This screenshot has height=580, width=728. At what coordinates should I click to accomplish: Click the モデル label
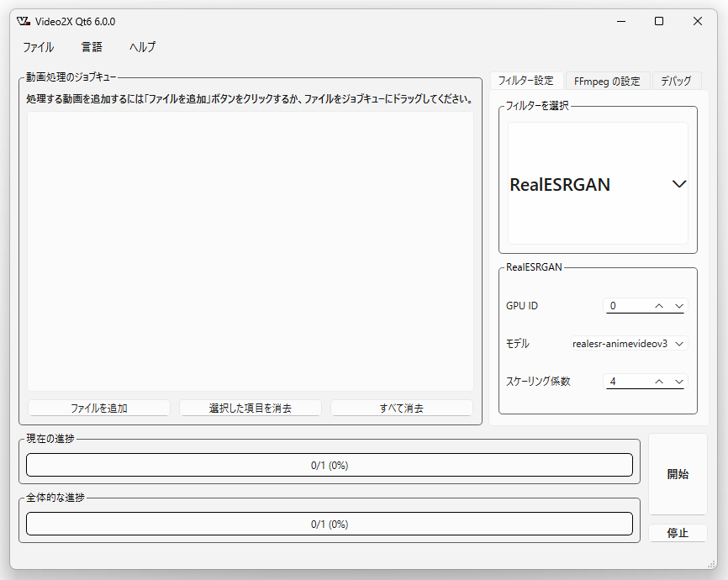click(518, 344)
